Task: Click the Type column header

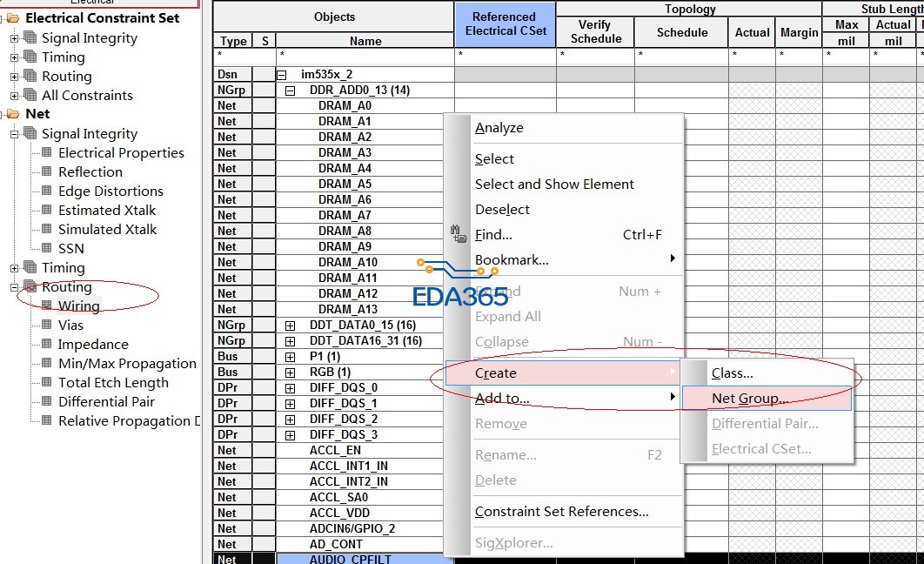Action: [233, 41]
